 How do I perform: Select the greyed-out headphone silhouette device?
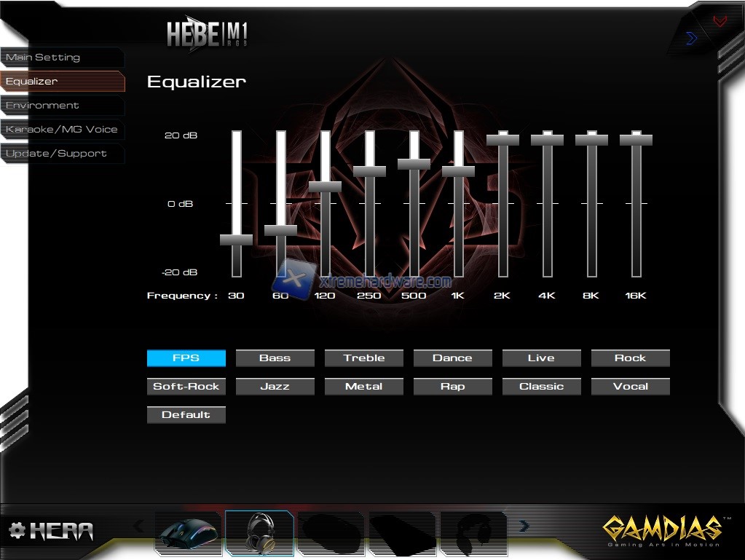click(473, 535)
